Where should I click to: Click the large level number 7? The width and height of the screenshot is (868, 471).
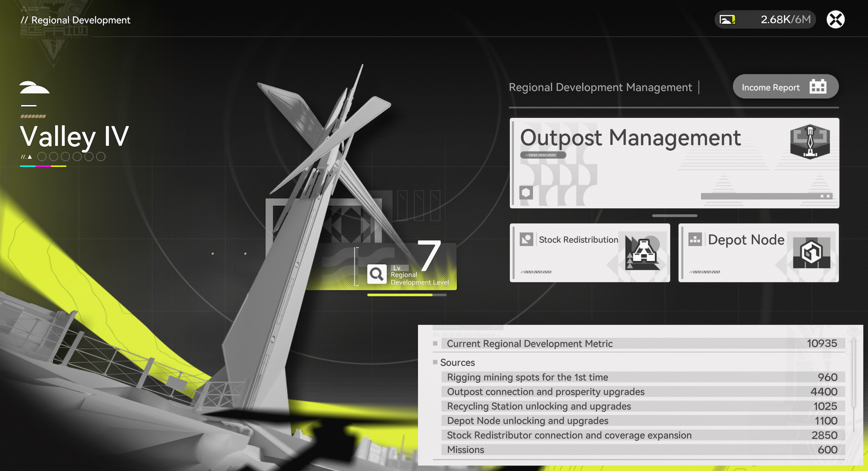(x=429, y=255)
